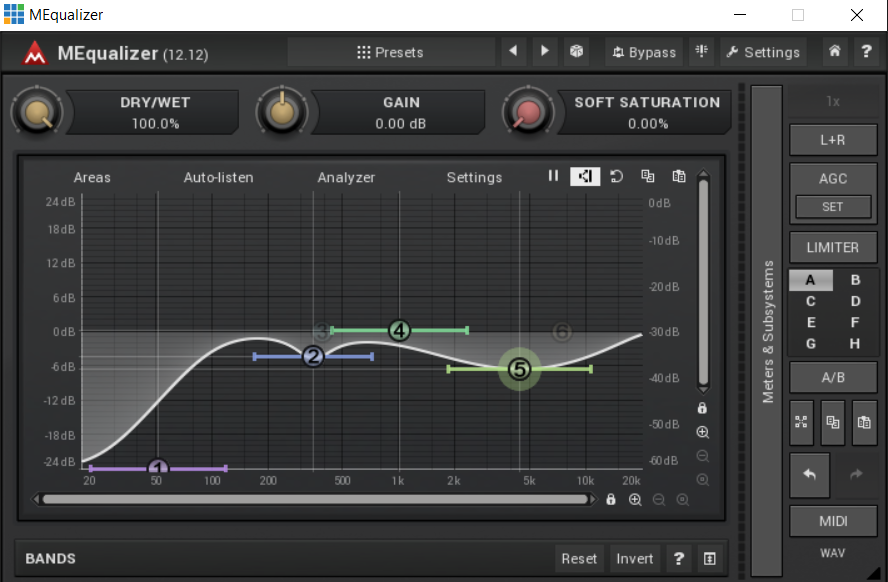Select preset slot C
The image size is (888, 582).
click(811, 301)
